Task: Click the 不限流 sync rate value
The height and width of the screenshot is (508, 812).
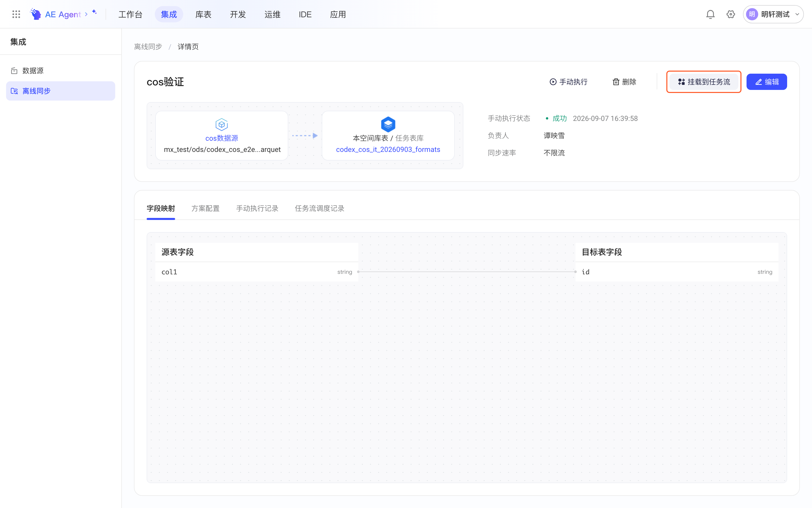Action: click(554, 153)
